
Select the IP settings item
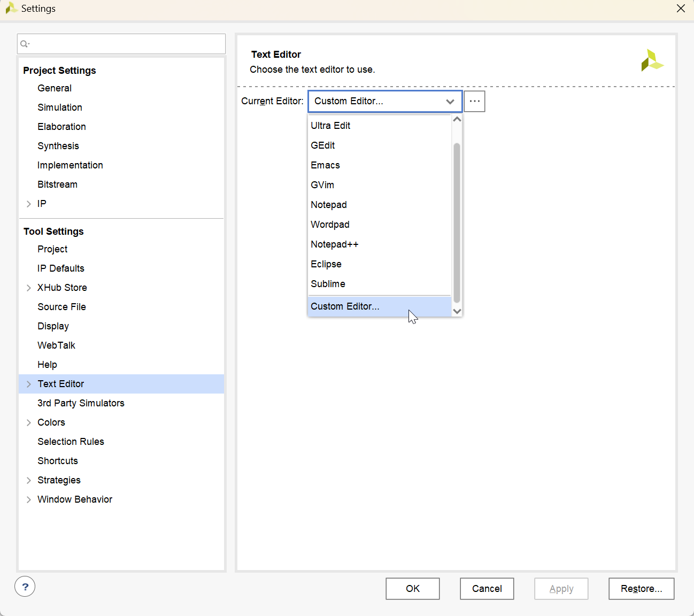[x=42, y=204]
